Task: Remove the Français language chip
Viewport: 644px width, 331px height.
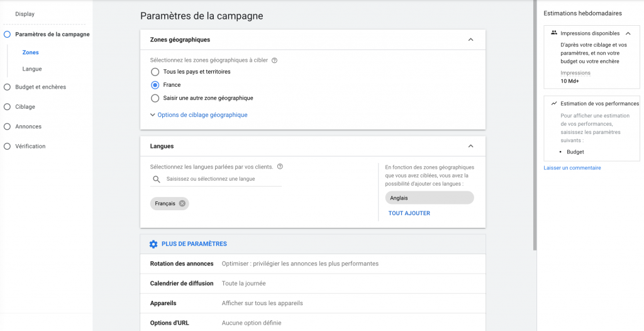Action: click(182, 203)
